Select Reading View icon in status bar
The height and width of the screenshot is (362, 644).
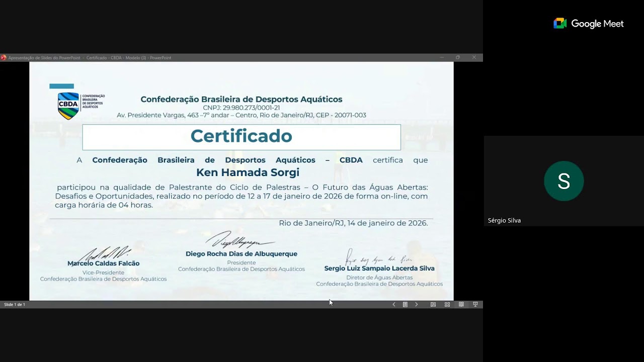coord(461,304)
